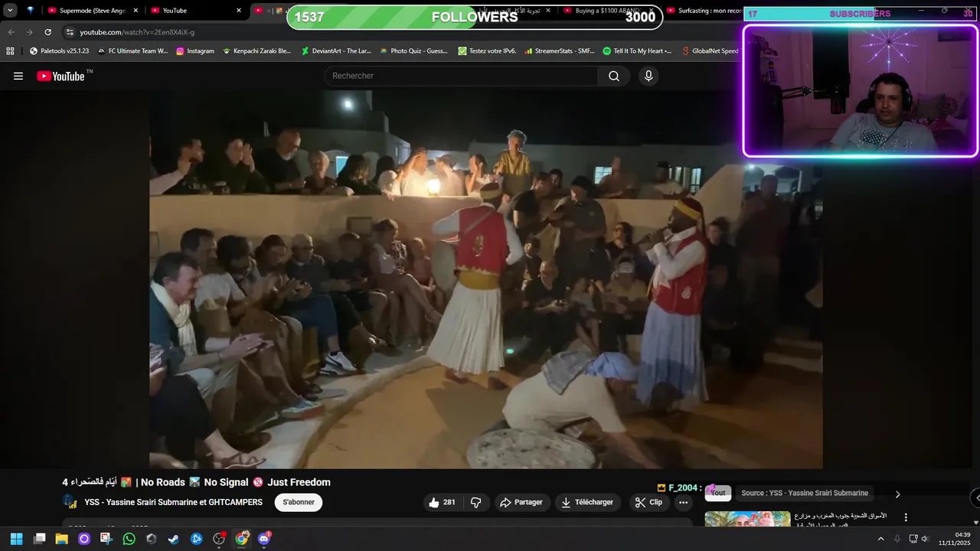Open options for first recommended video
Image resolution: width=980 pixels, height=551 pixels.
[906, 517]
